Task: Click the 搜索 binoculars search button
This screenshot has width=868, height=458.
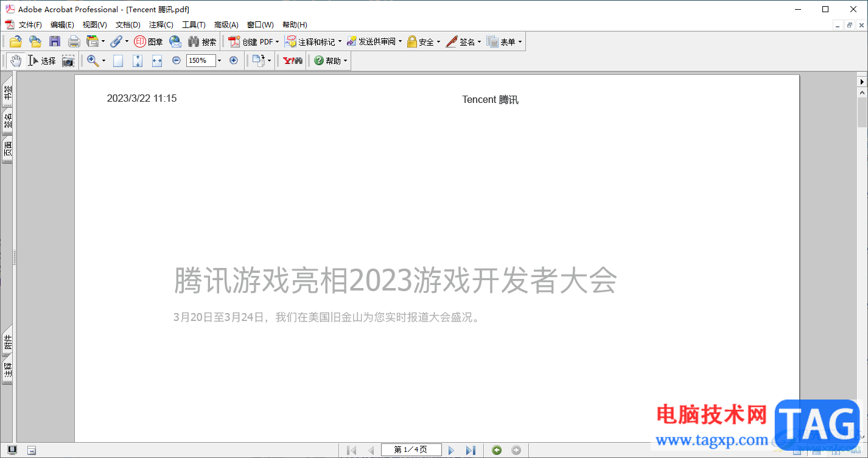Action: click(x=202, y=41)
